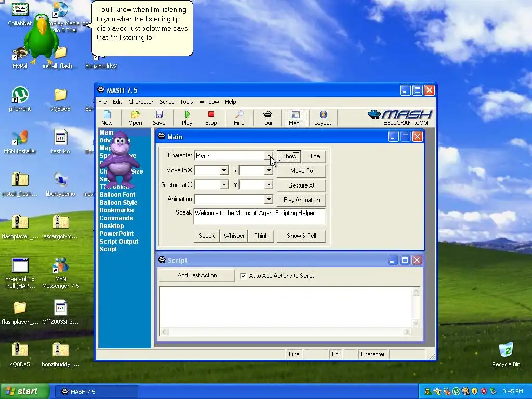Open the File menu
Screen dimensions: 532x399
(x=102, y=102)
